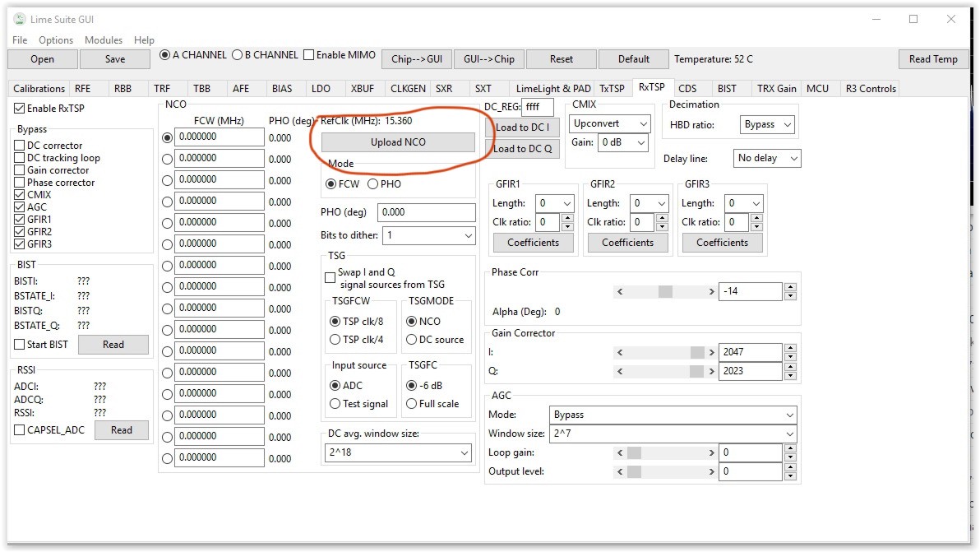The width and height of the screenshot is (980, 552).
Task: Click the GUI-->Chip button
Action: (x=488, y=59)
